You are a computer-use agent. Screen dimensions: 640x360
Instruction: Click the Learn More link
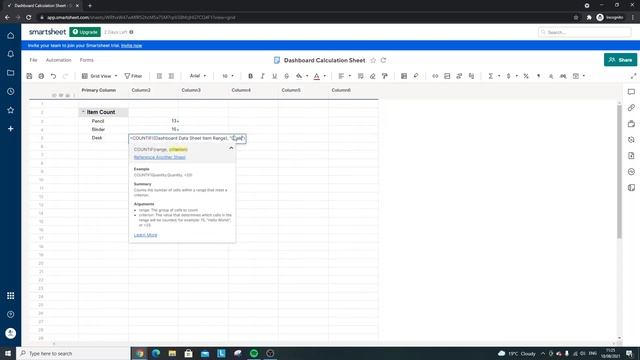coord(145,235)
